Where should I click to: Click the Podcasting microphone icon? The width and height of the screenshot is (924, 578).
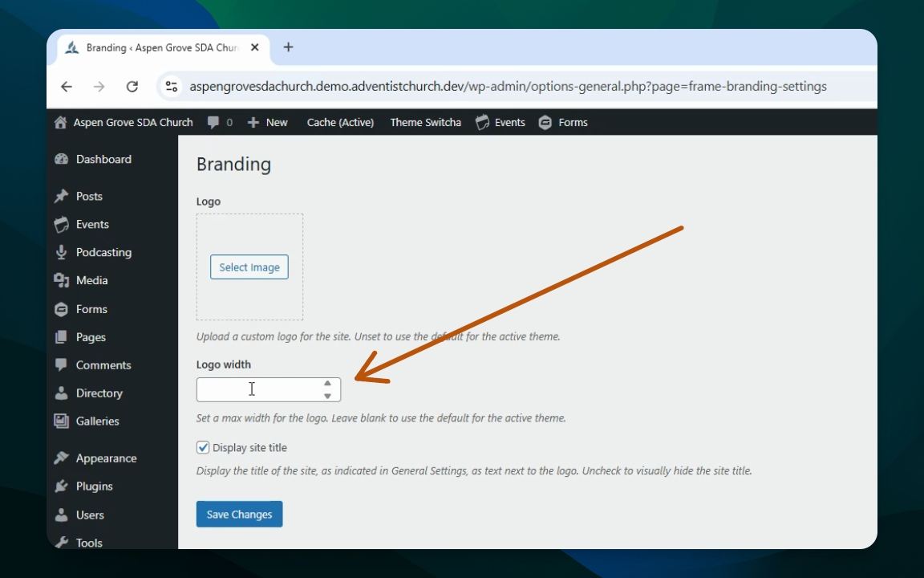61,252
